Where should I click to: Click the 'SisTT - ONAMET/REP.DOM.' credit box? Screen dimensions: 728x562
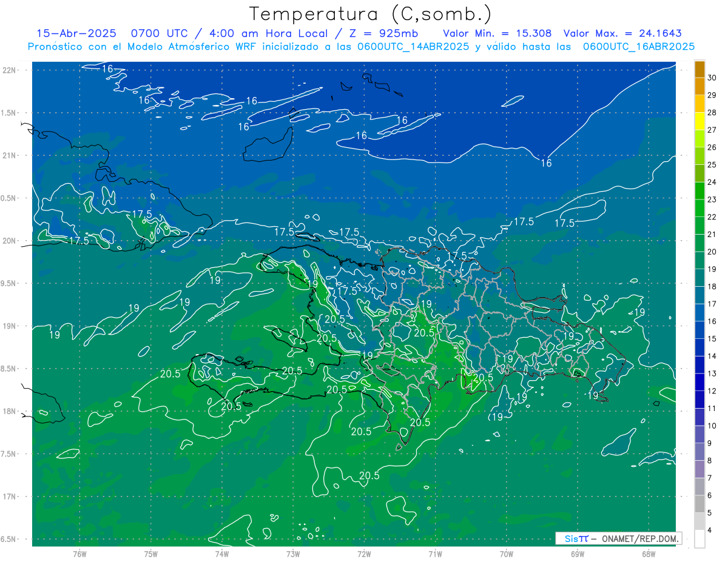coord(618,538)
